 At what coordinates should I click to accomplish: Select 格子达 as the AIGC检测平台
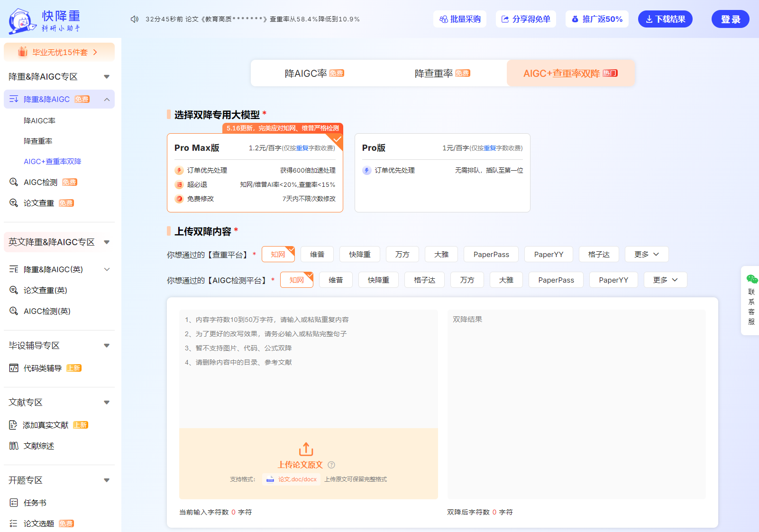pos(424,280)
